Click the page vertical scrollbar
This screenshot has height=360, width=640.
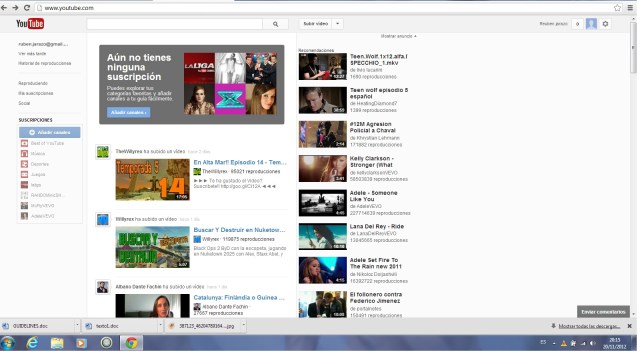coord(633,171)
